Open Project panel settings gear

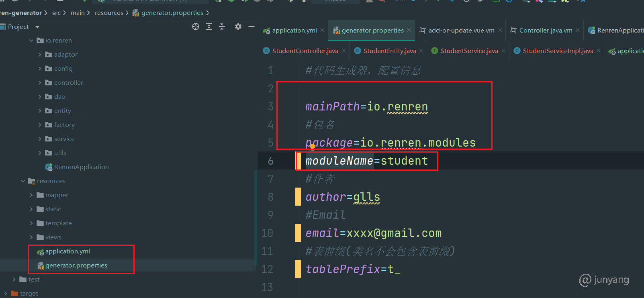238,27
